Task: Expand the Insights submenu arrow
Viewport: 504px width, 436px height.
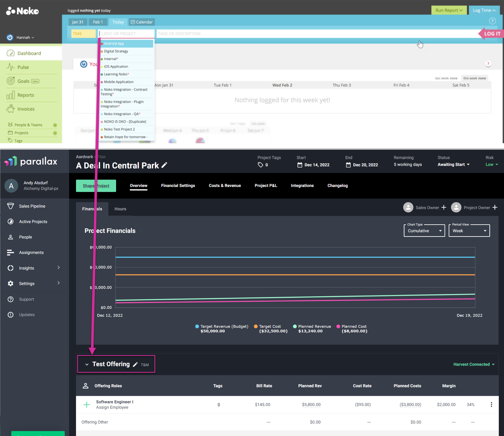Action: pyautogui.click(x=59, y=268)
